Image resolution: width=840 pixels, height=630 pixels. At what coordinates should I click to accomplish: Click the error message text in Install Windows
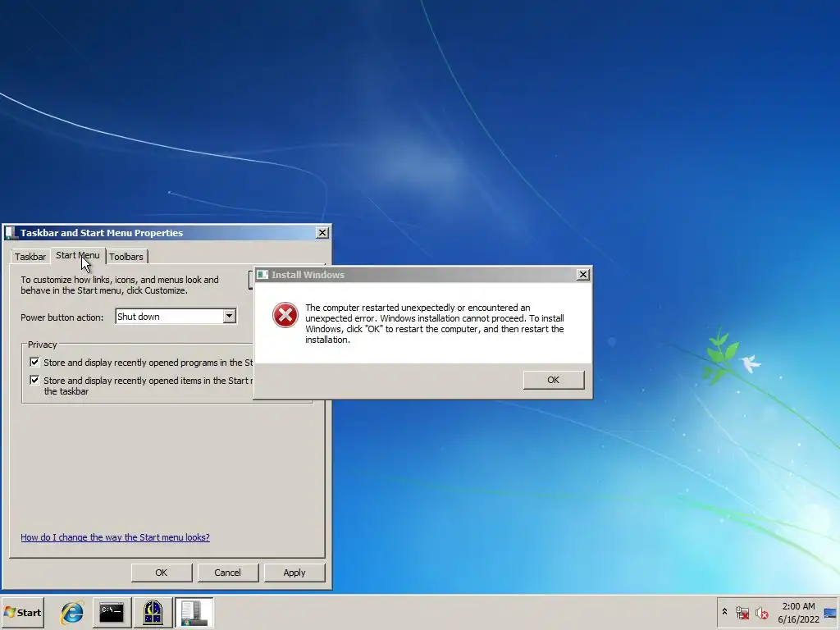click(435, 323)
